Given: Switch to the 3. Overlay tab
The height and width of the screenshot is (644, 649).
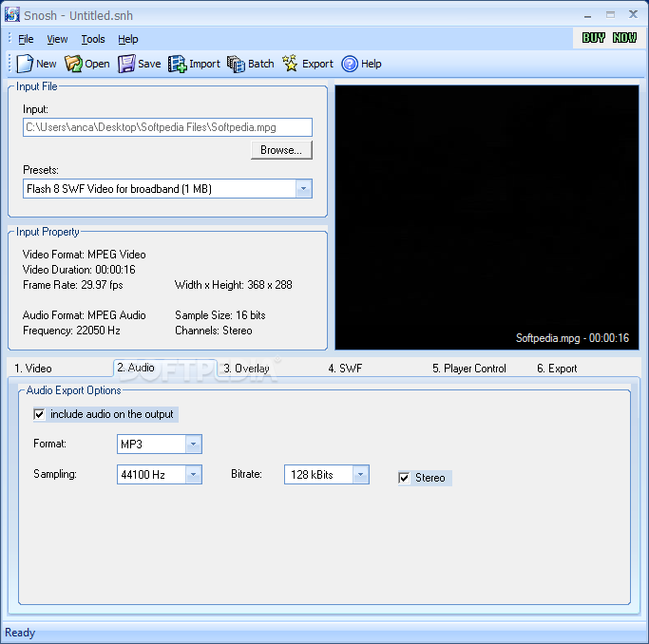Looking at the screenshot, I should point(247,369).
